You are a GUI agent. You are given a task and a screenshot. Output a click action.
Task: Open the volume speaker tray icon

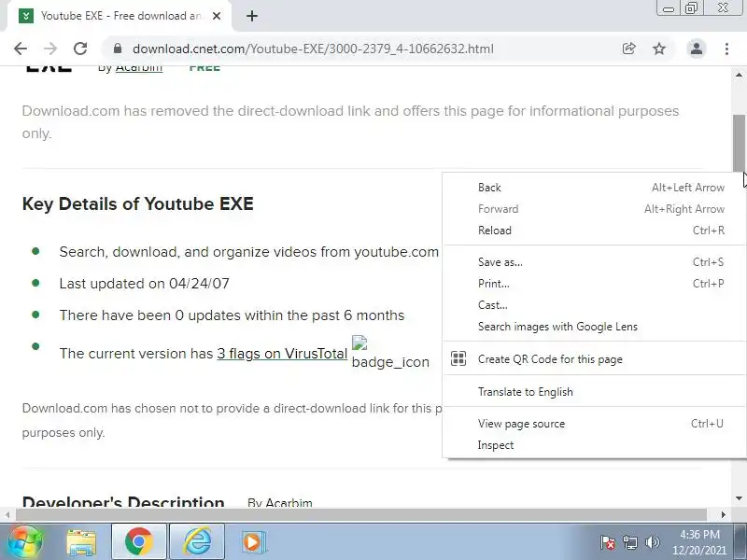[x=652, y=542]
